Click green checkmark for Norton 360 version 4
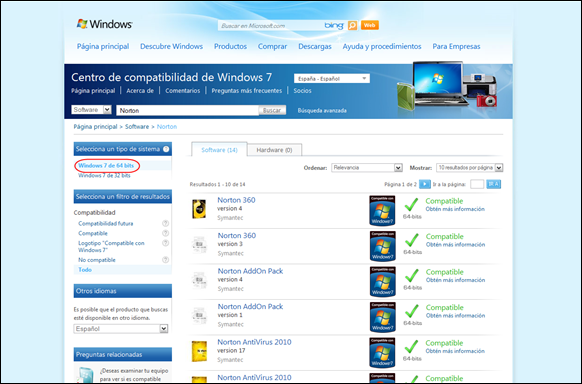This screenshot has width=582, height=384. pyautogui.click(x=411, y=205)
